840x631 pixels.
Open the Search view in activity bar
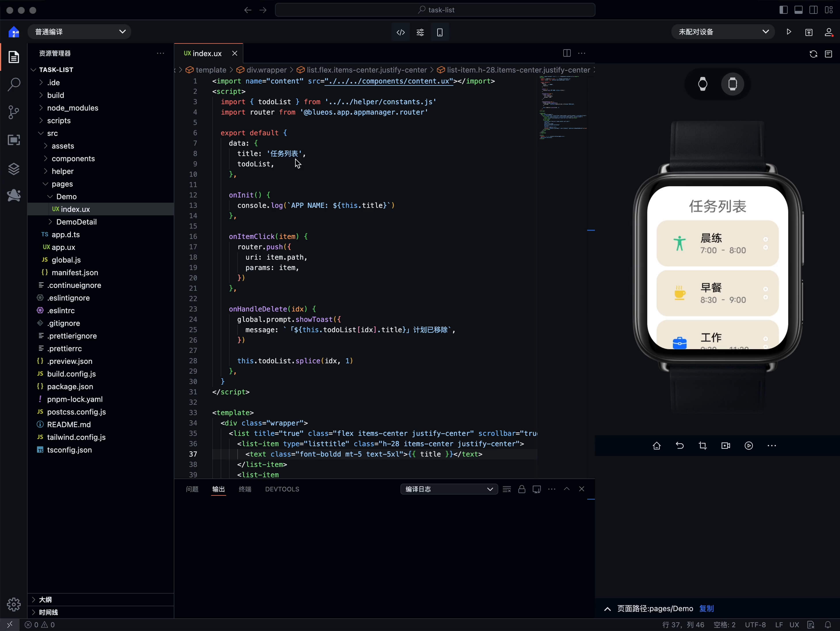[x=14, y=84]
